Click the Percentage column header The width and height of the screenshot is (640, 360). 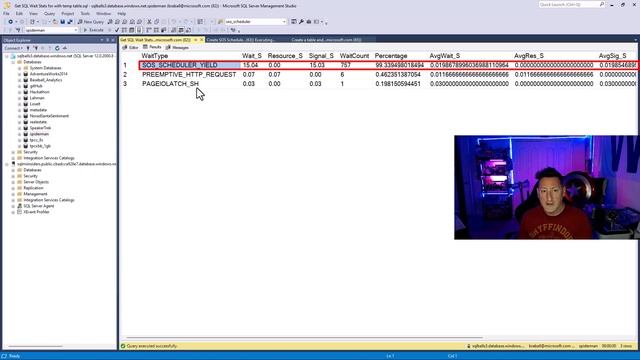391,56
